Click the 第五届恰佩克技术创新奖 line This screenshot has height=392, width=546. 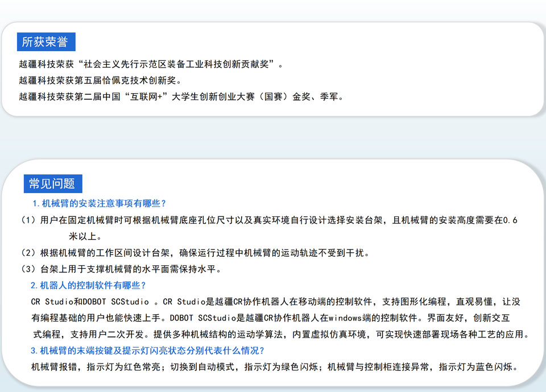[x=100, y=80]
